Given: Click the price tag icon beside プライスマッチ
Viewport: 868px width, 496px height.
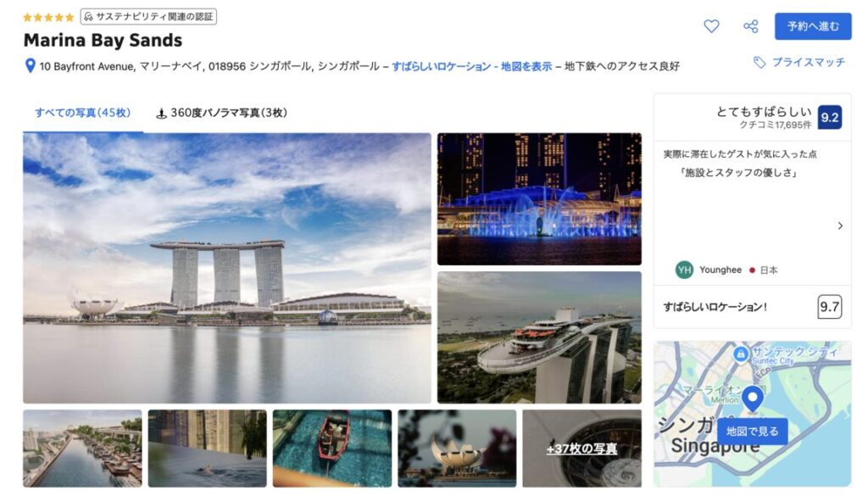Looking at the screenshot, I should (x=759, y=63).
